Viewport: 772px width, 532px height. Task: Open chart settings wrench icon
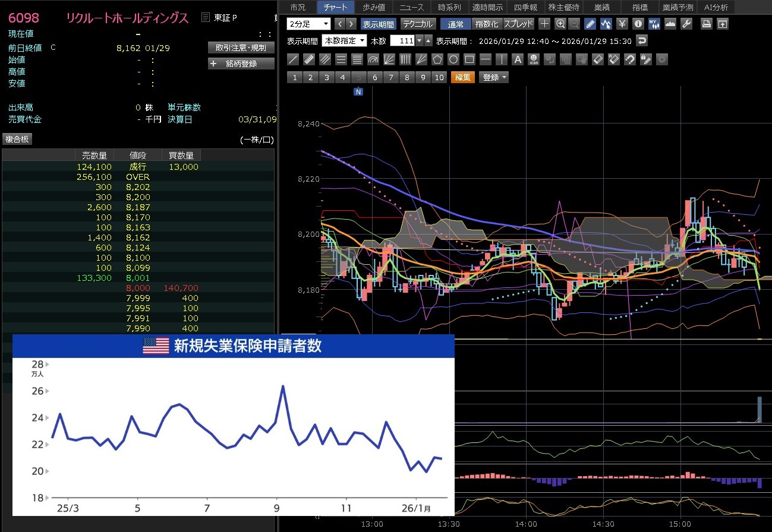[686, 24]
